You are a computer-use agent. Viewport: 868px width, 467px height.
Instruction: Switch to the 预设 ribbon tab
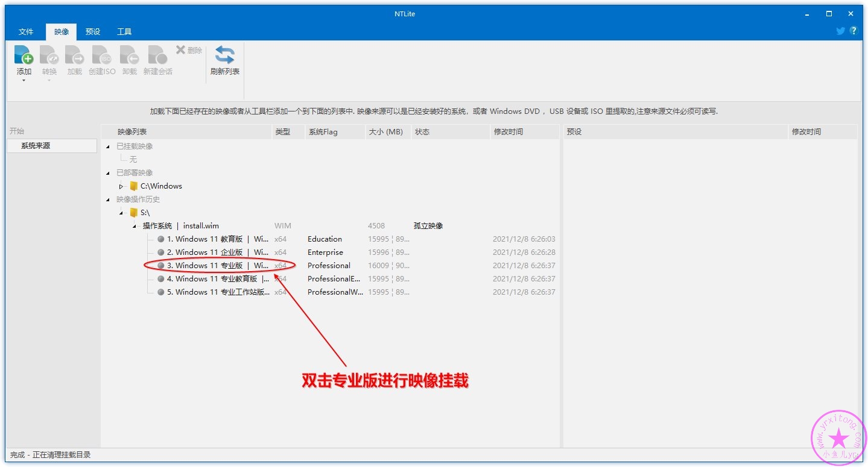pos(93,32)
